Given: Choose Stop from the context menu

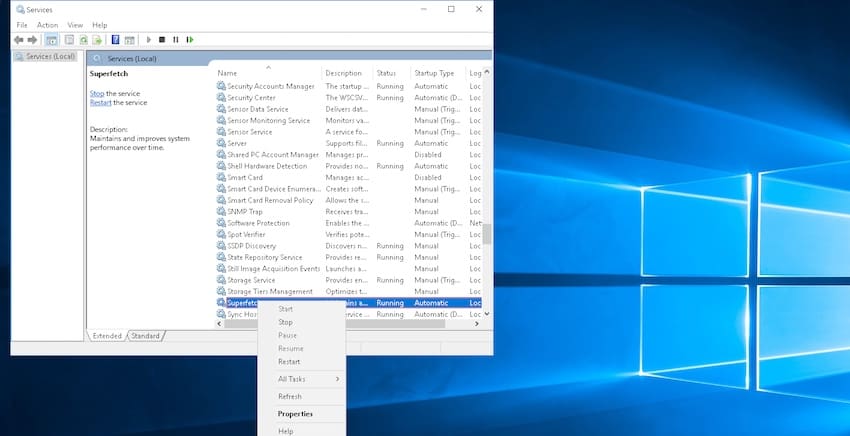Looking at the screenshot, I should [x=301, y=322].
